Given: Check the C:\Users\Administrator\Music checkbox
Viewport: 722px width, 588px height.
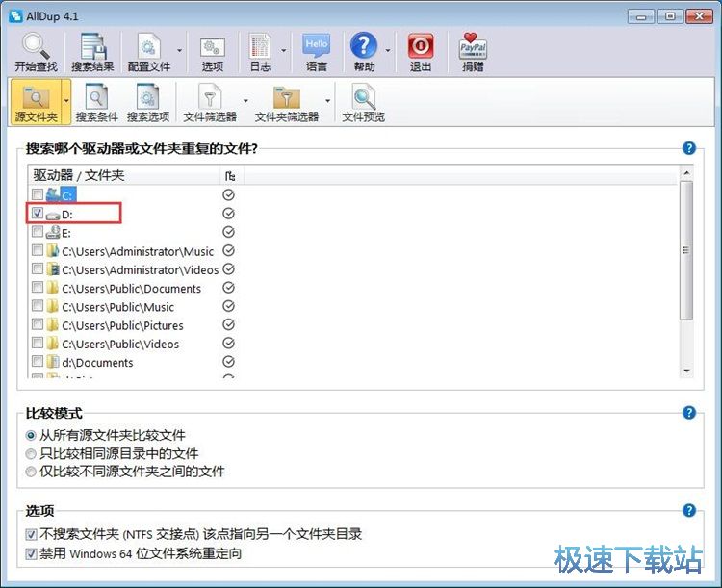Looking at the screenshot, I should [x=38, y=250].
